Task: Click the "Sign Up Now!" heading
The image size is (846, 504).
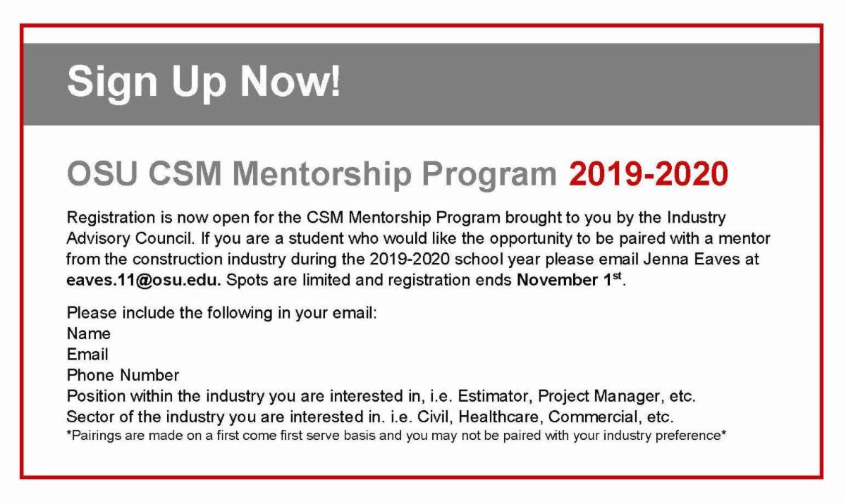Action: click(204, 82)
